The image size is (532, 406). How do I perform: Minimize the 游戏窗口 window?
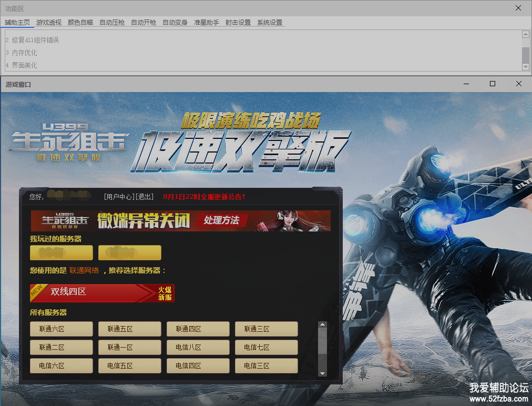point(466,84)
